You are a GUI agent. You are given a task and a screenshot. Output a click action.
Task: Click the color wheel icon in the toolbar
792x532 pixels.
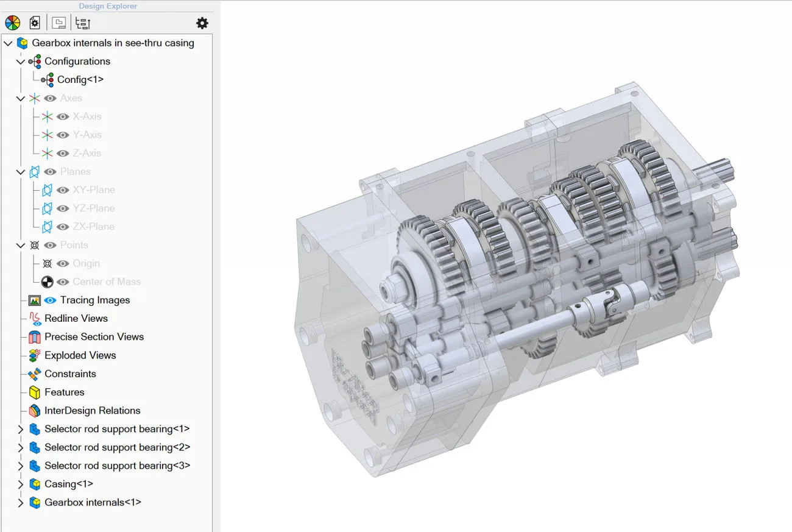tap(13, 23)
